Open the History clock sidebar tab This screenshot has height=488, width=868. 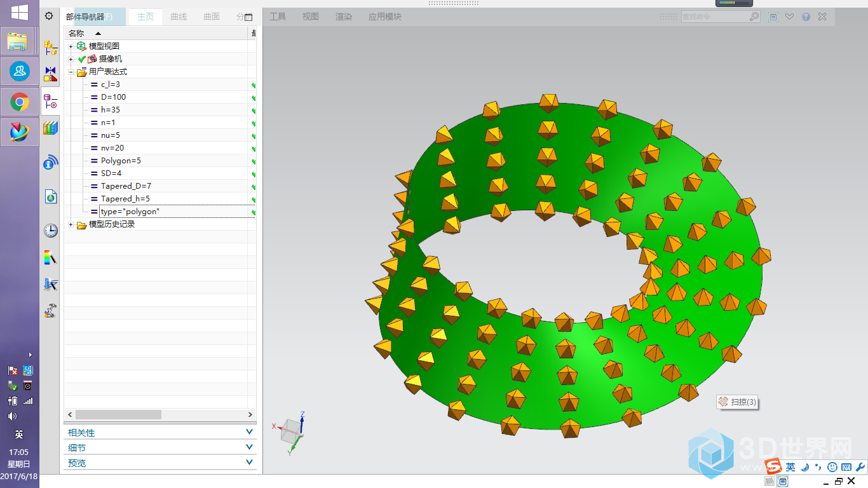51,231
